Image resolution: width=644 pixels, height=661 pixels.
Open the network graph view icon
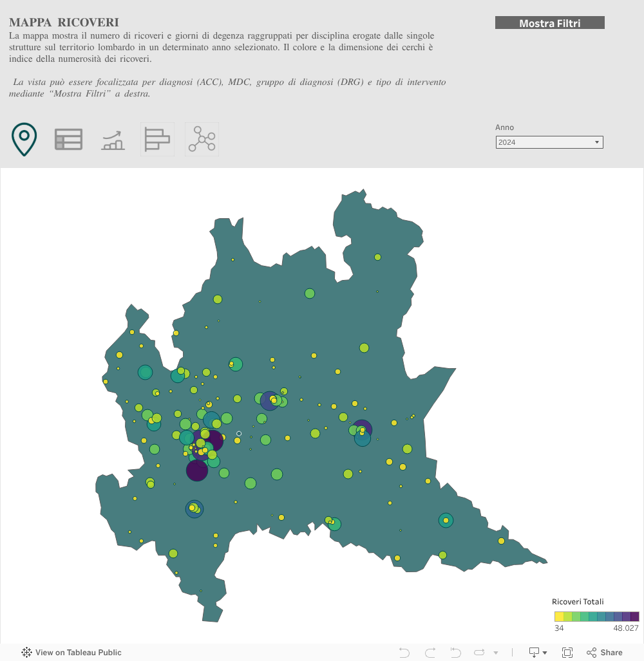[x=202, y=139]
